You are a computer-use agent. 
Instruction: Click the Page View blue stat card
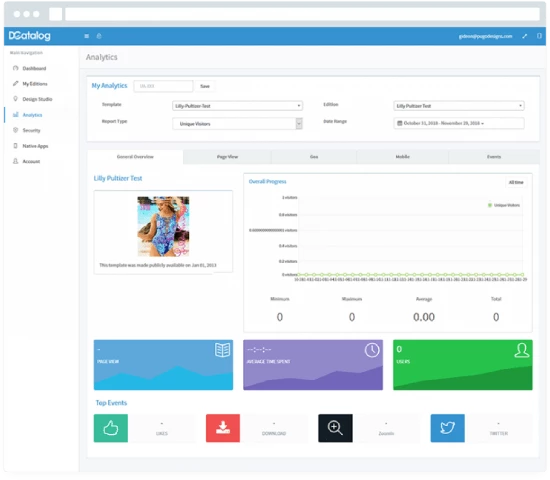[163, 365]
